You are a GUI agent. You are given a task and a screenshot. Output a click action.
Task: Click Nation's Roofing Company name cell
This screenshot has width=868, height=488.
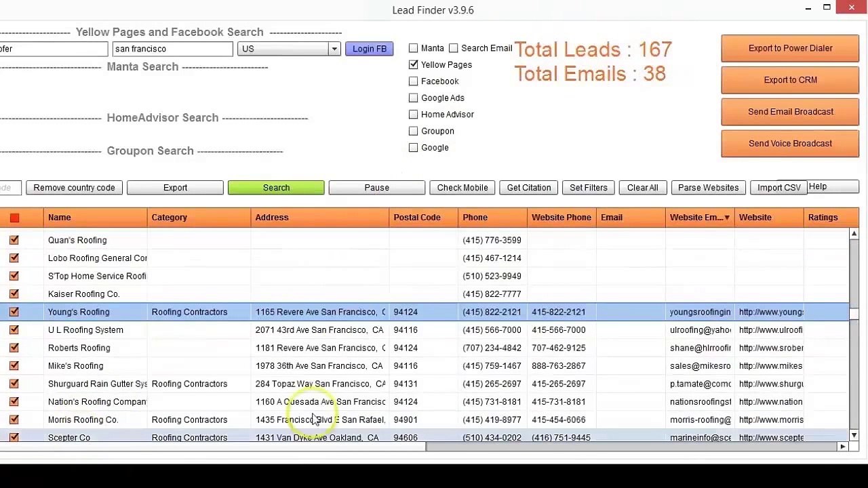pyautogui.click(x=98, y=402)
